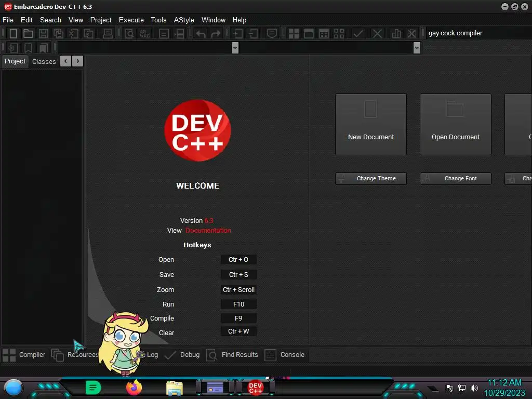
Task: Click the Debug checkmark toolbar icon
Action: click(x=358, y=33)
